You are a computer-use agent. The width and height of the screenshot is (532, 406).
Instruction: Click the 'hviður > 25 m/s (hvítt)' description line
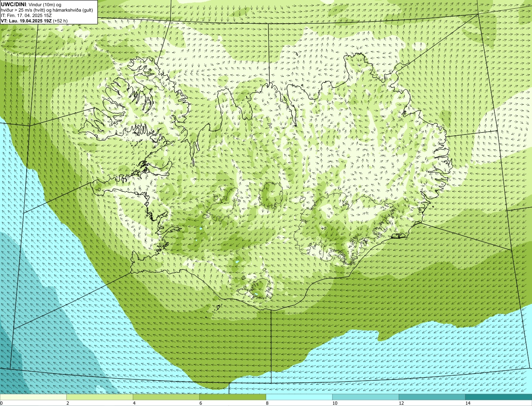(x=47, y=10)
